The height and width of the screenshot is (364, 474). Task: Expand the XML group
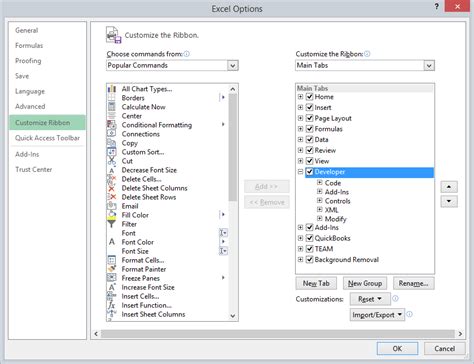(x=320, y=209)
